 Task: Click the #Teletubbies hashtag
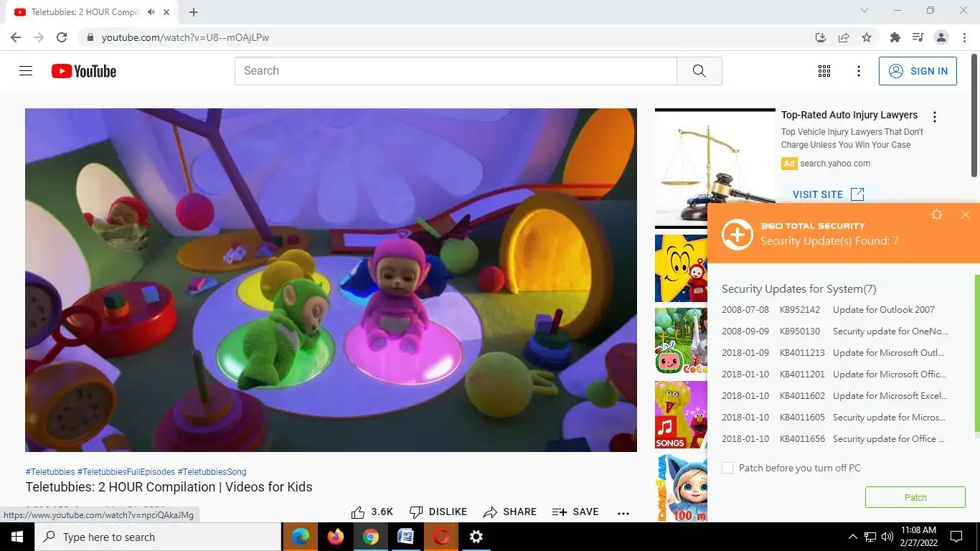coord(50,472)
